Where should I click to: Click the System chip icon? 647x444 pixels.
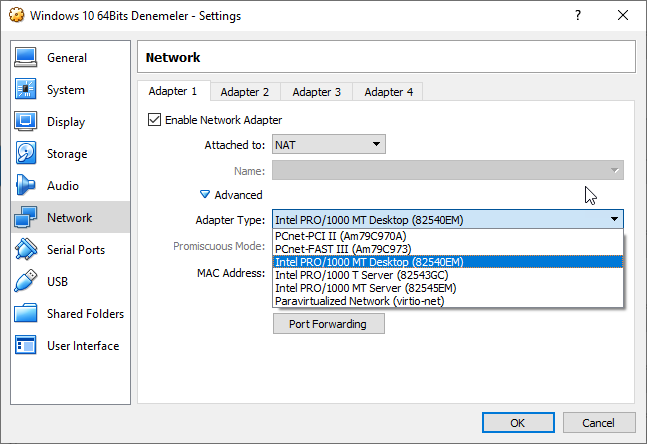point(26,89)
